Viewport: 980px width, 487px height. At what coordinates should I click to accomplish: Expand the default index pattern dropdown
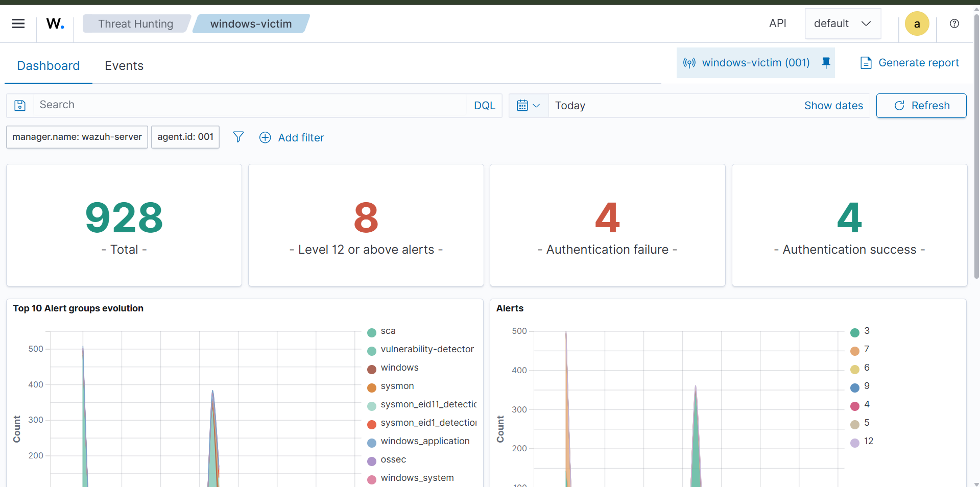[x=843, y=23]
